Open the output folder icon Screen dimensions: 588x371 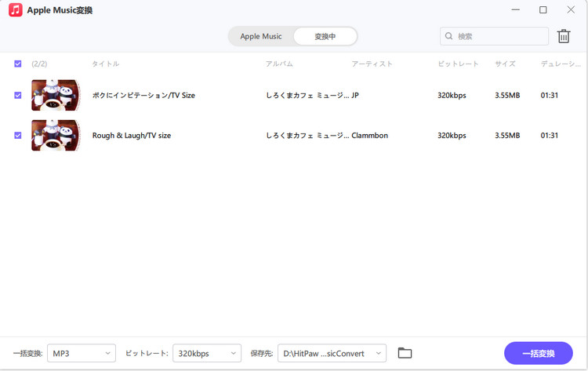[x=405, y=353]
